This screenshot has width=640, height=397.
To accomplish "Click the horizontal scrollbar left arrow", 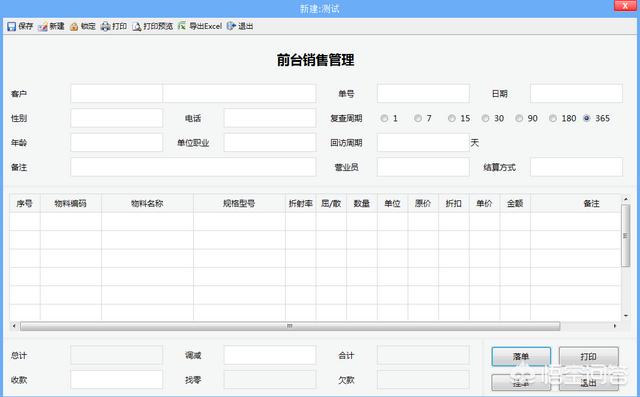I will click(14, 326).
